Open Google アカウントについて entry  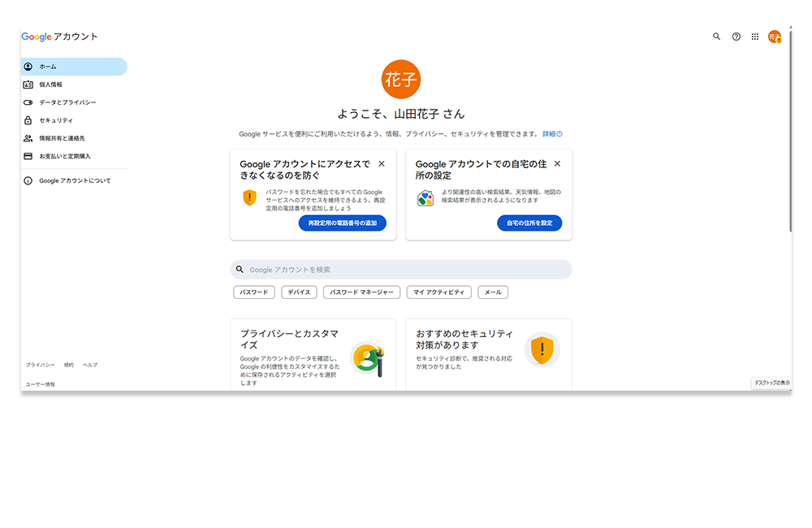[74, 181]
